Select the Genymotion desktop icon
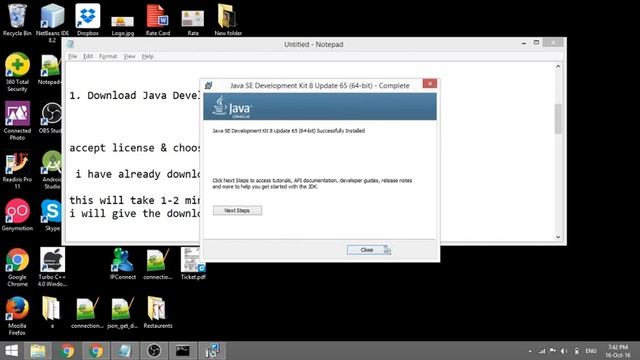Viewport: 640px width, 360px height. click(17, 215)
